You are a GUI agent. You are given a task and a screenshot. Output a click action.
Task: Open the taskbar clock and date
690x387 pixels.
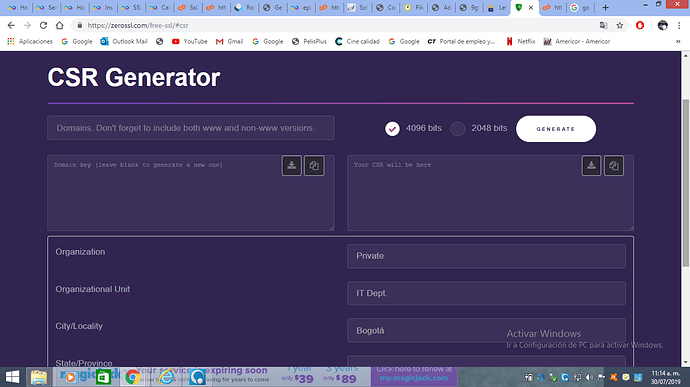click(665, 377)
